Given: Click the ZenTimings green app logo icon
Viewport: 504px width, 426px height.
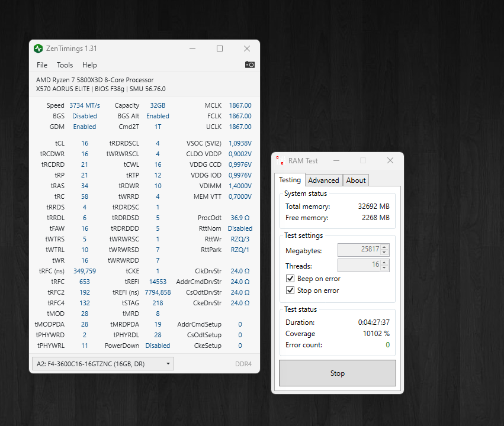Looking at the screenshot, I should tap(38, 49).
